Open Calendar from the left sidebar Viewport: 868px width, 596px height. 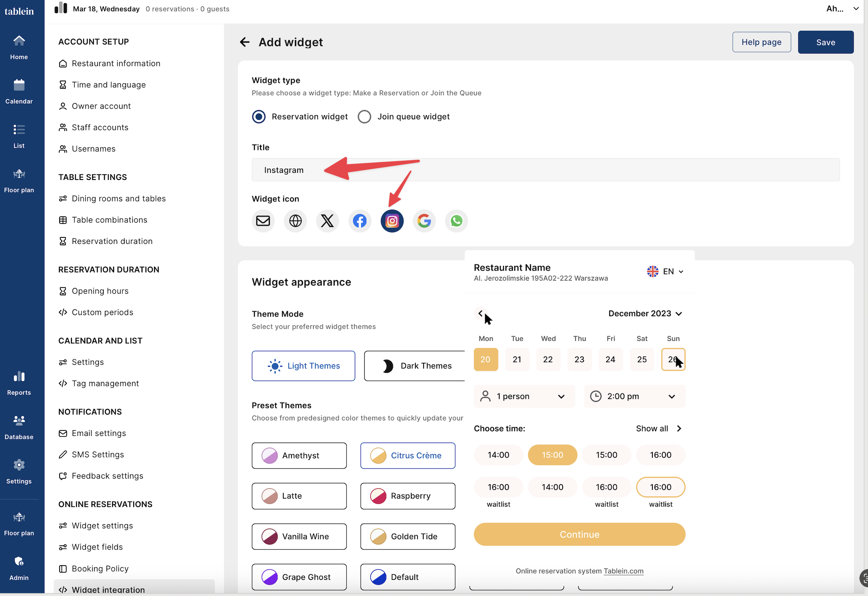click(19, 92)
